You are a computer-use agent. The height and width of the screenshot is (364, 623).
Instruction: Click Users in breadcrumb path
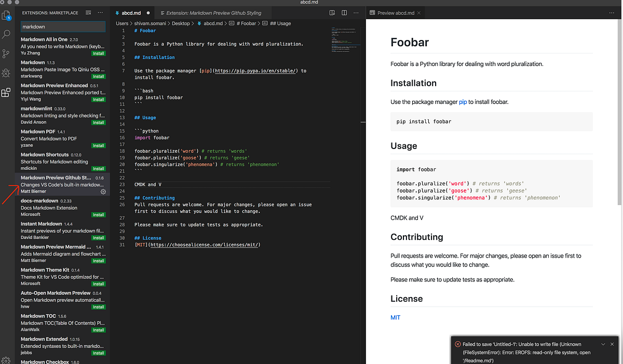pos(122,23)
